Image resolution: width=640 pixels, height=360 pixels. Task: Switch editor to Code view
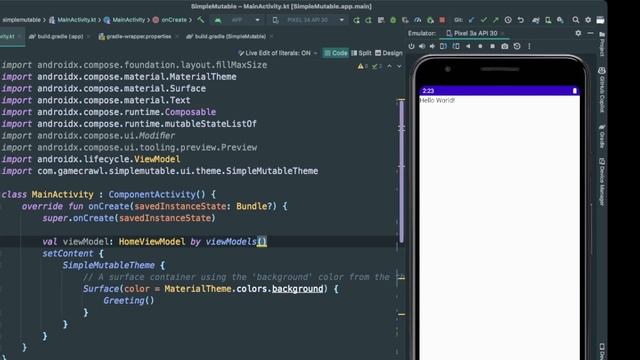click(336, 53)
